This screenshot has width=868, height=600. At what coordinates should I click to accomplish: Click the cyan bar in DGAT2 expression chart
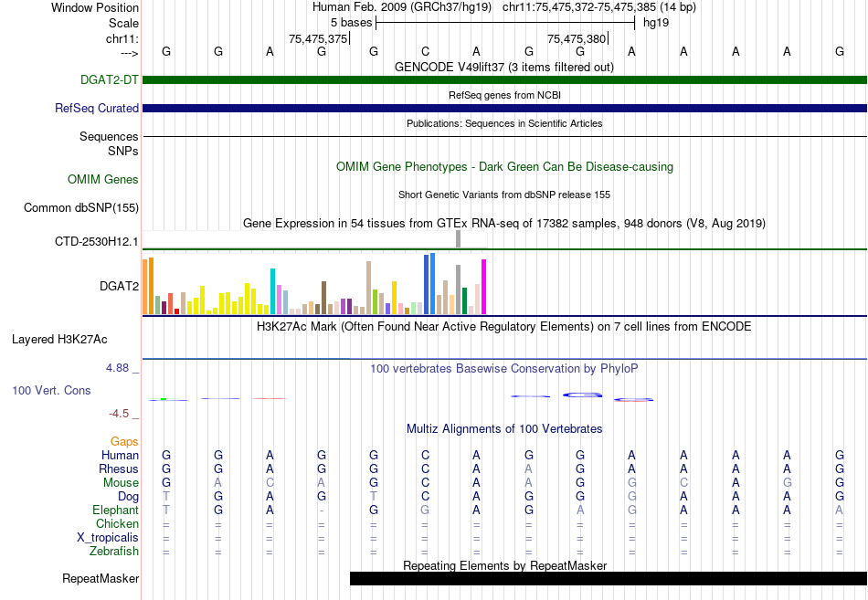tap(272, 291)
